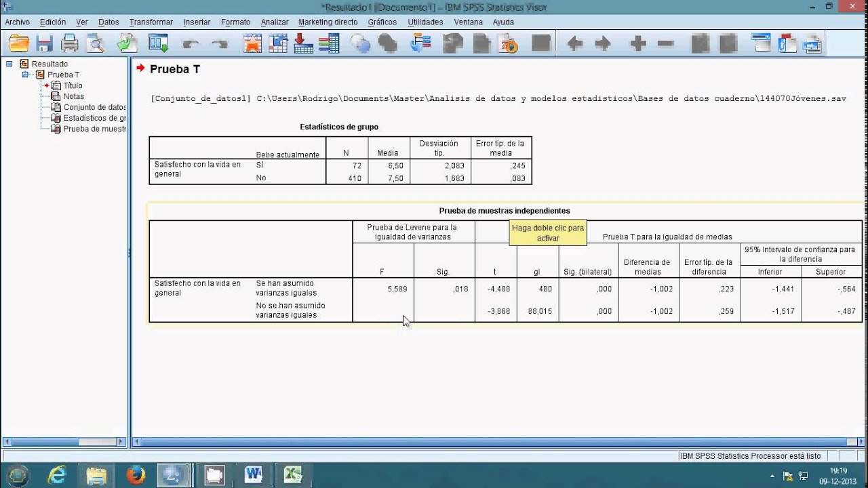Collapse the Resultado tree node

(9, 64)
